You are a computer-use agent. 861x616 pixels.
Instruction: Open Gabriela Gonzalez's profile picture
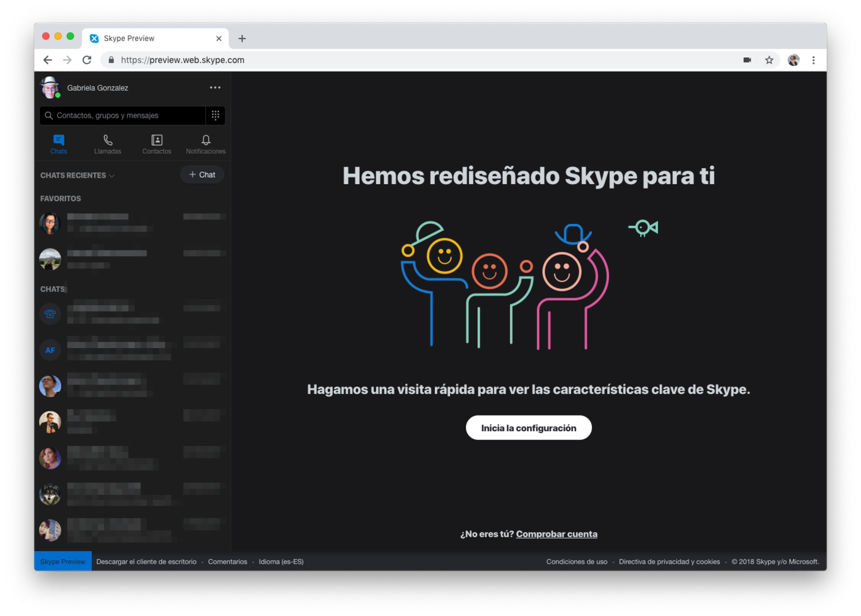point(50,88)
